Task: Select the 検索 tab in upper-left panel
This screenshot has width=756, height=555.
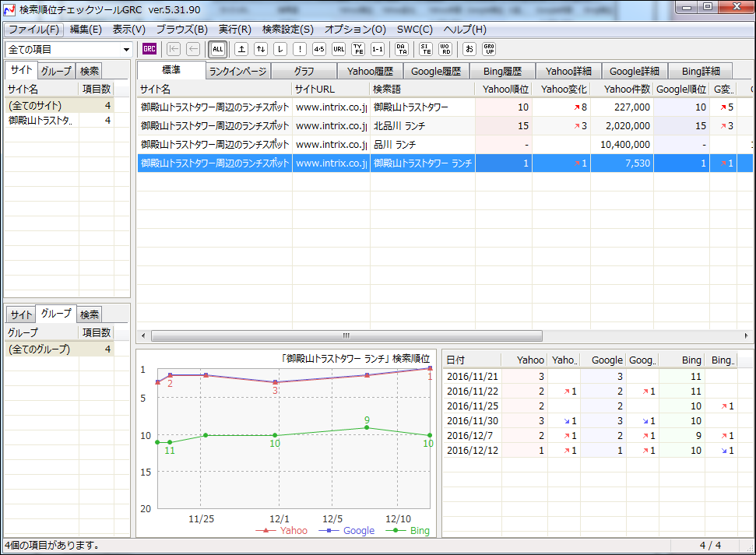Action: 90,72
